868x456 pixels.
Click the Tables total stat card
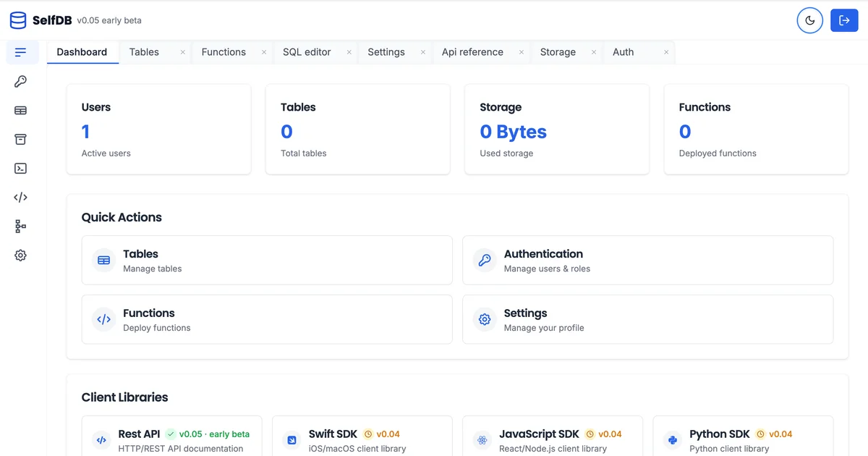coord(358,130)
